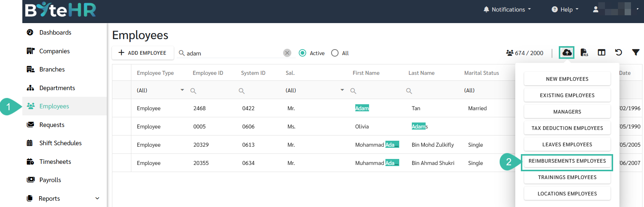The height and width of the screenshot is (207, 644).
Task: Click the Departments org-chart icon
Action: 31,88
